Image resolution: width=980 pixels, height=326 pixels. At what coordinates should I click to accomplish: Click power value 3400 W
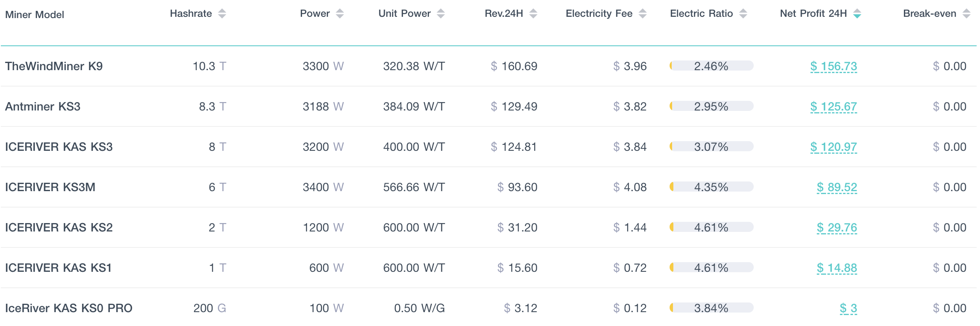click(323, 187)
